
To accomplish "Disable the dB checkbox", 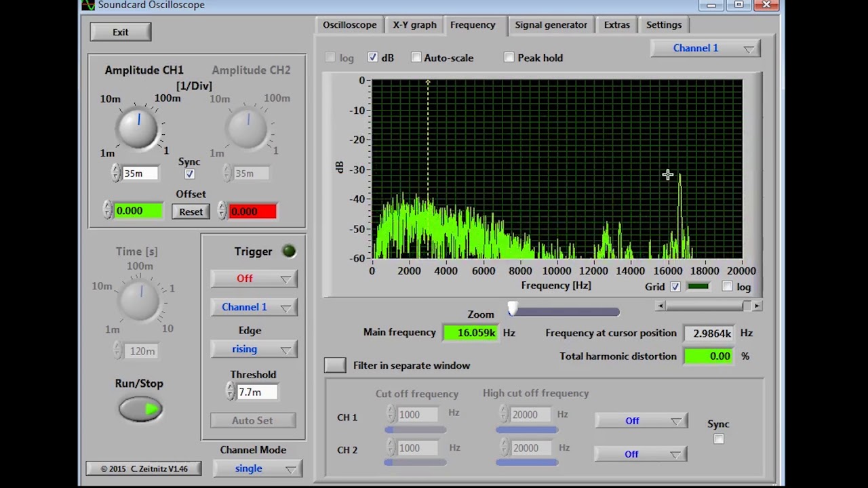I will coord(373,58).
